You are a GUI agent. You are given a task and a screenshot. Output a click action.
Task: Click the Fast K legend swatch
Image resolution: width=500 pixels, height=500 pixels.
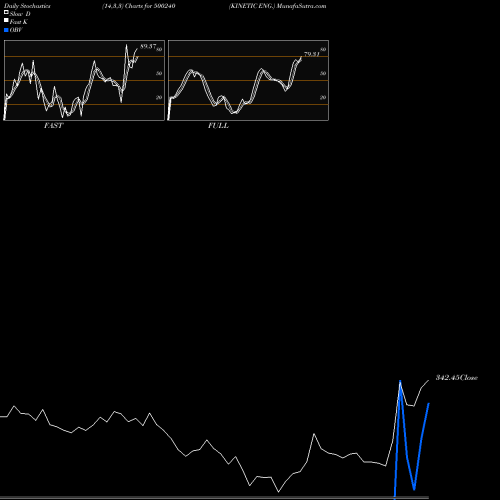6,20
